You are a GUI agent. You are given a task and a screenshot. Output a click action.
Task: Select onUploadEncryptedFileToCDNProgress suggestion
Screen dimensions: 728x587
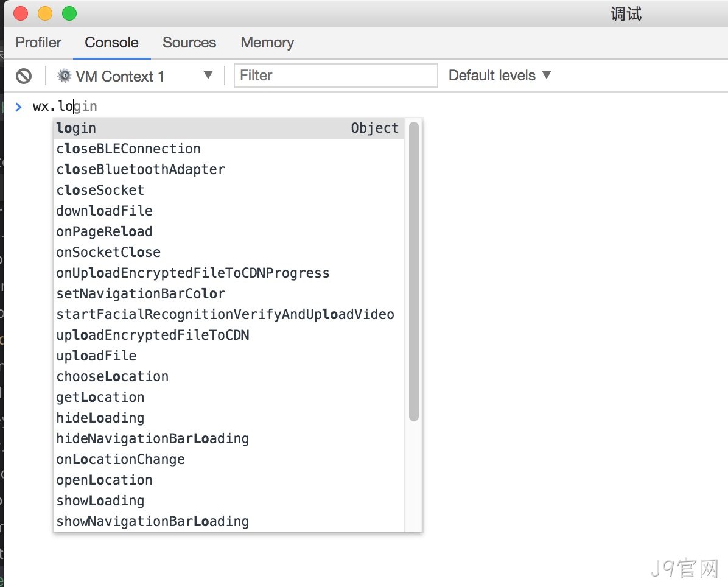228,273
